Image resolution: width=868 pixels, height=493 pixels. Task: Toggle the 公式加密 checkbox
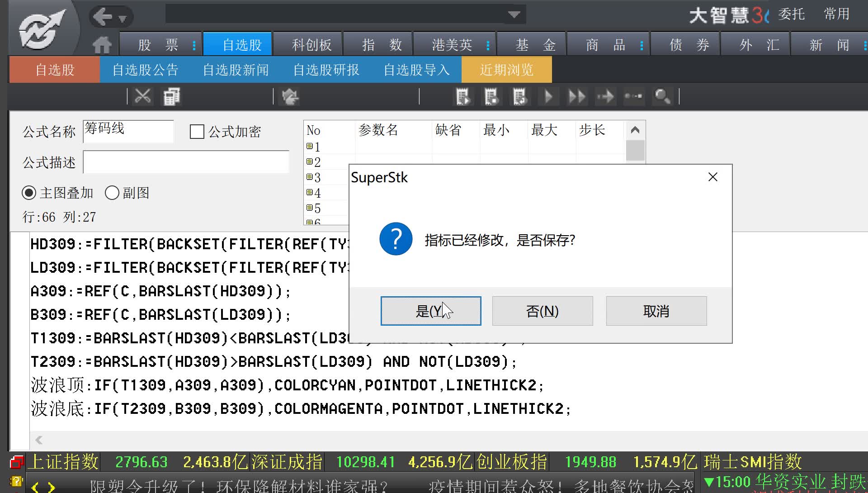pos(197,132)
